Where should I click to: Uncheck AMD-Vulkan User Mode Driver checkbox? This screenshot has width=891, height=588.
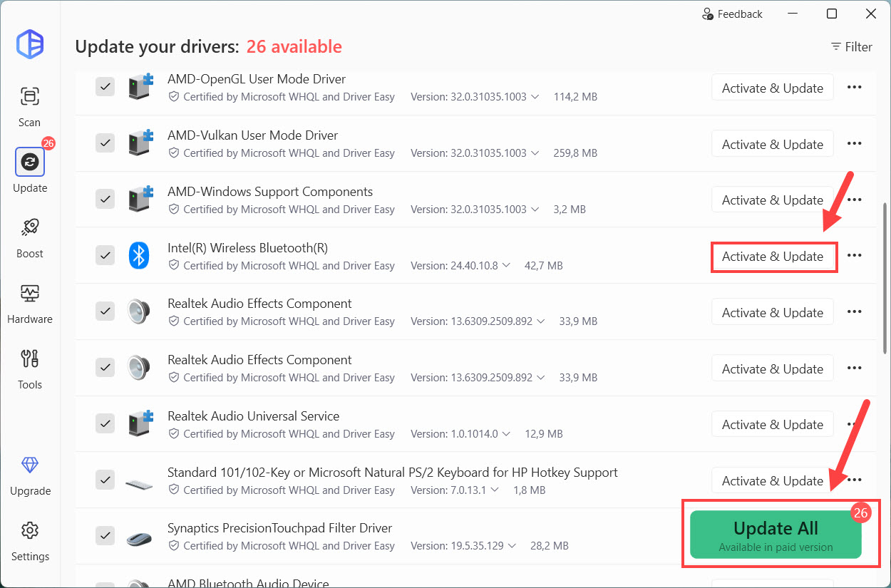[x=105, y=143]
